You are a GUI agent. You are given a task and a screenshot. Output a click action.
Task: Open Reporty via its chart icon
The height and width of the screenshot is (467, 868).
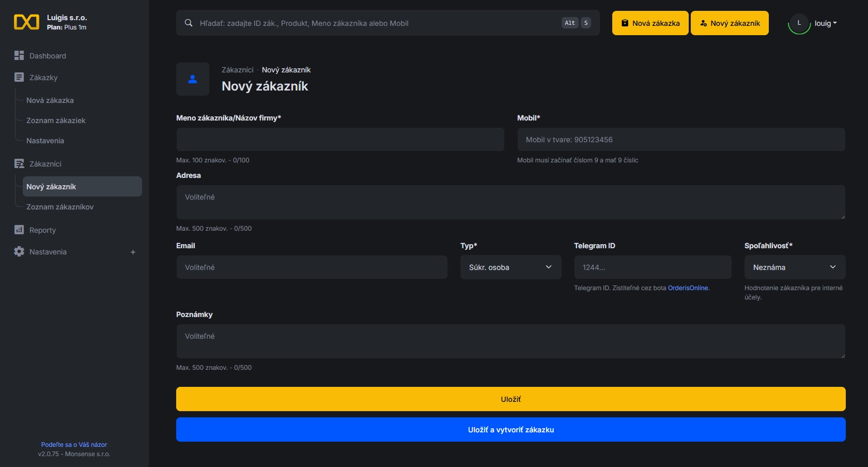[x=19, y=230]
